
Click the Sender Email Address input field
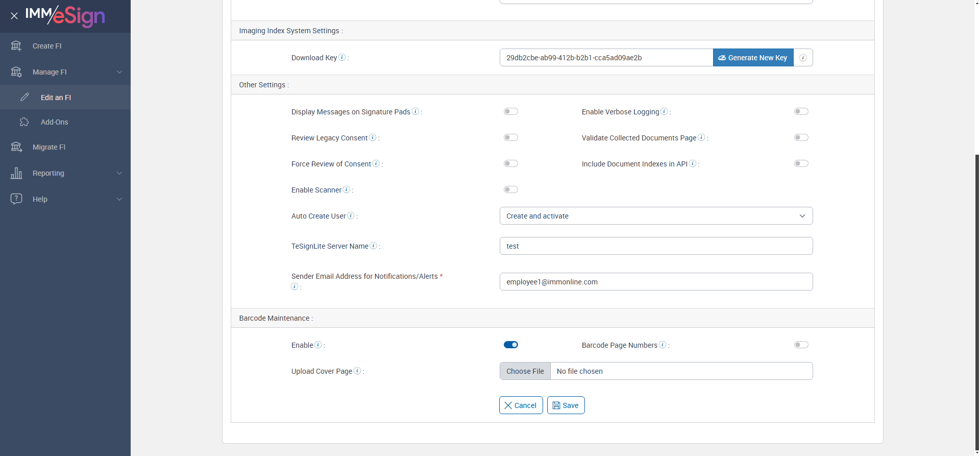pyautogui.click(x=656, y=282)
